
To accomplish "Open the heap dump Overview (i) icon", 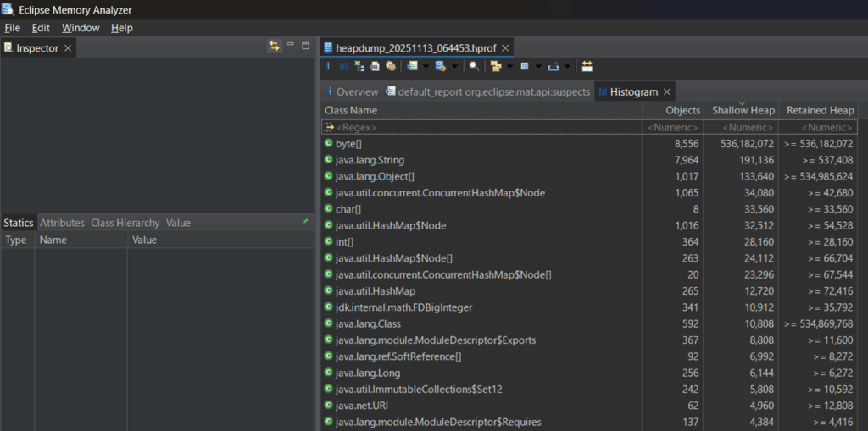I will click(329, 66).
